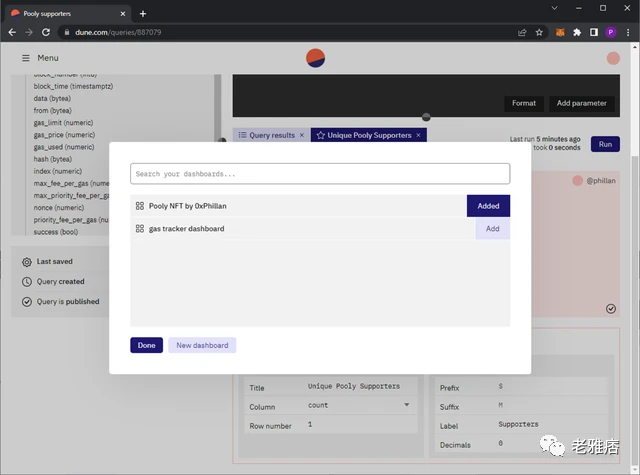Click the browser address bar URL
Screen dimensions: 640x475
pyautogui.click(x=118, y=32)
